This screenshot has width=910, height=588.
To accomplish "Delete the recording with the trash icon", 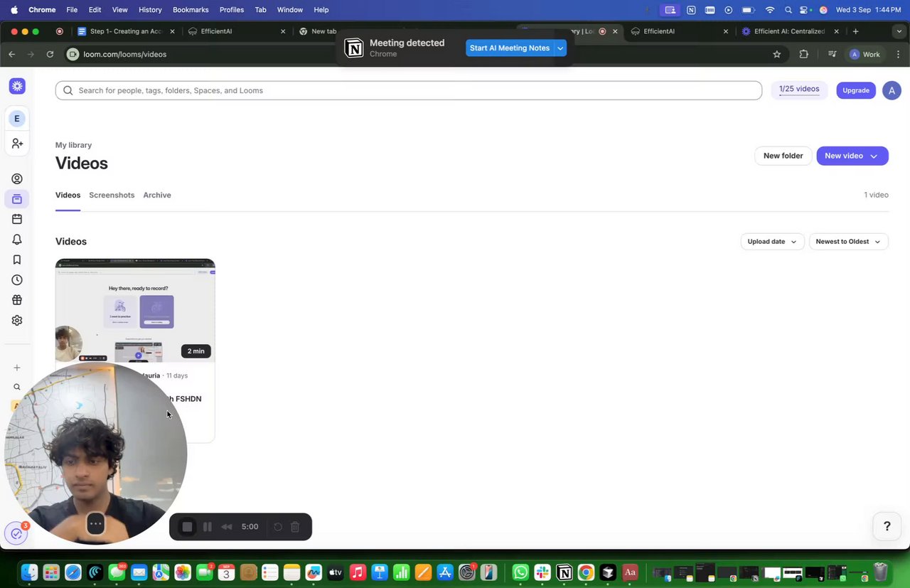I will 295,527.
